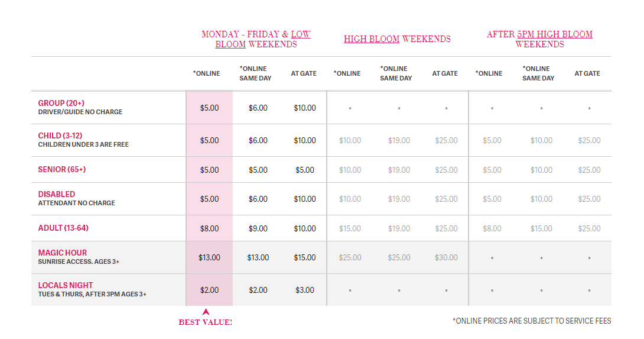The width and height of the screenshot is (644, 339).
Task: Click the SENIOR (65+) label
Action: coord(61,169)
